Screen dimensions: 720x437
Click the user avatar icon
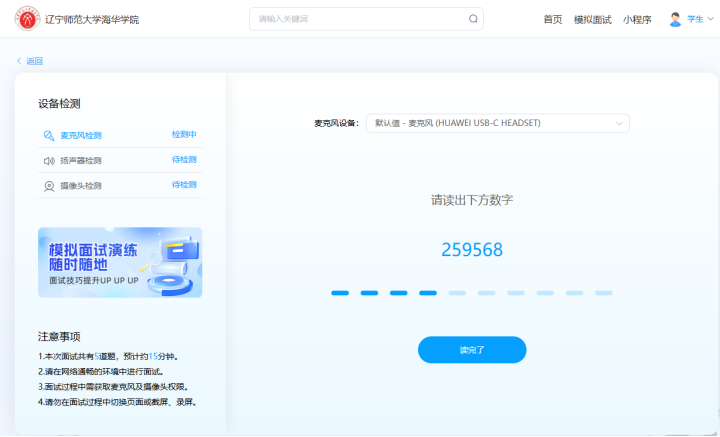pos(675,19)
